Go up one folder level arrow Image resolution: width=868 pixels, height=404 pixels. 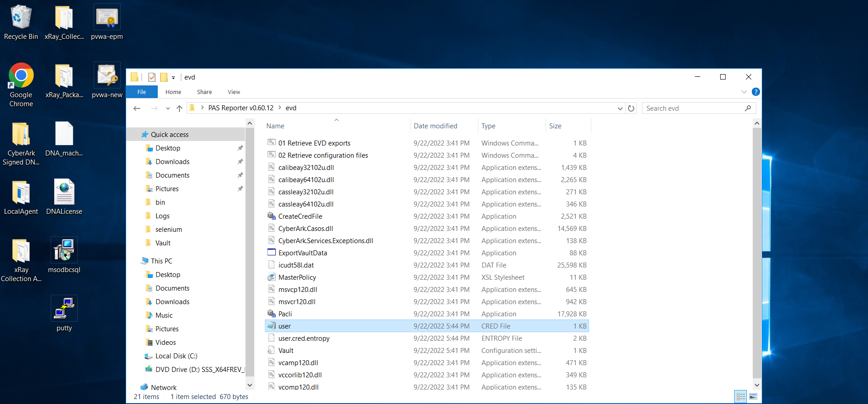[x=179, y=108]
